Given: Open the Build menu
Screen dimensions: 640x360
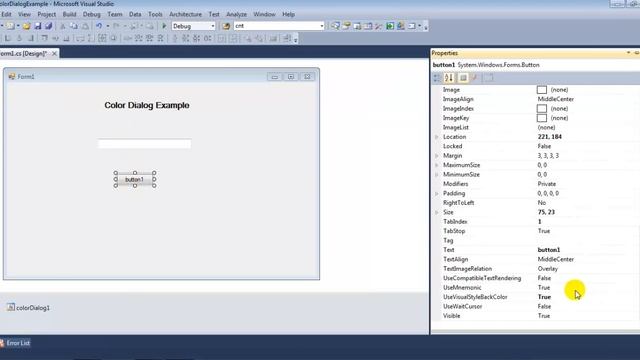Looking at the screenshot, I should (x=69, y=14).
